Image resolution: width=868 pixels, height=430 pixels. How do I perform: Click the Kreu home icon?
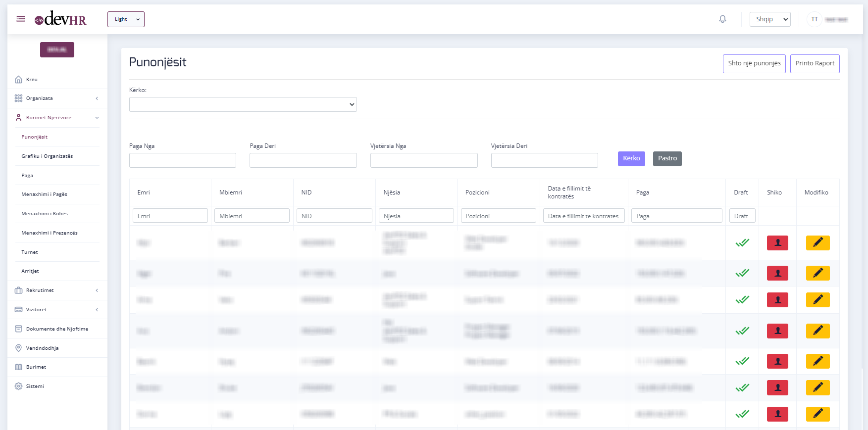[18, 80]
